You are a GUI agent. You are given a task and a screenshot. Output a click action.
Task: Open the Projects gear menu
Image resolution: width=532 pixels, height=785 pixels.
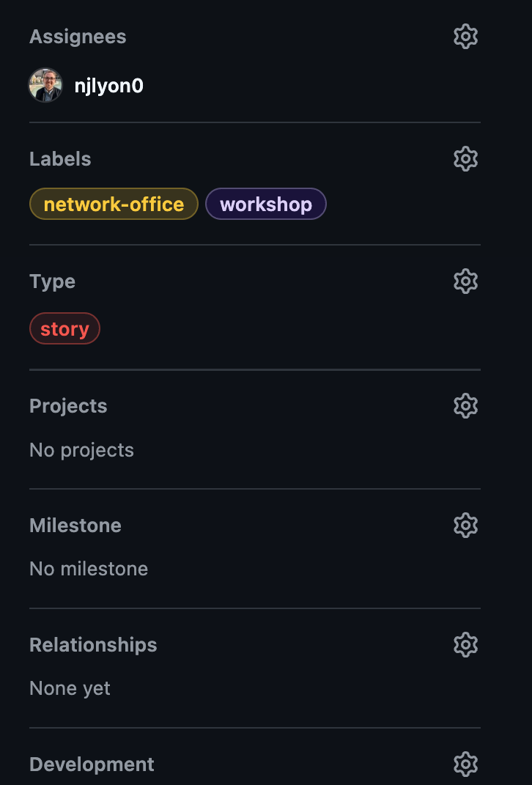coord(465,405)
